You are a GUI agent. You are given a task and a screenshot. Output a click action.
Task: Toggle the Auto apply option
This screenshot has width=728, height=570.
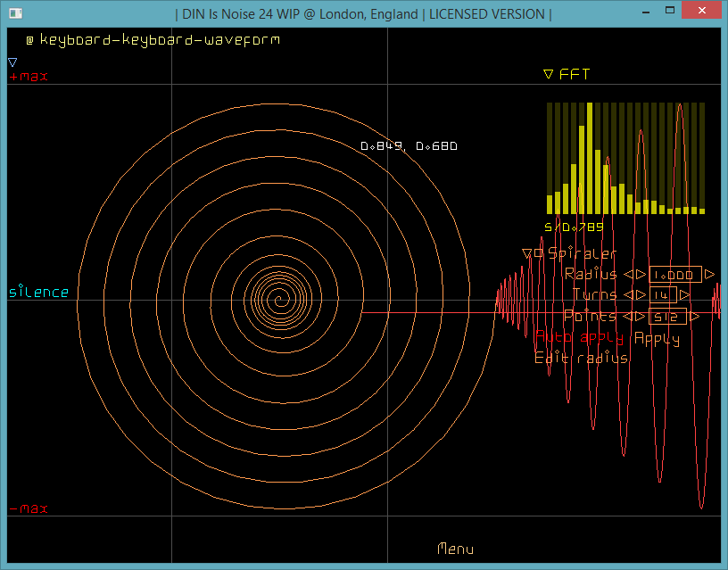(581, 339)
